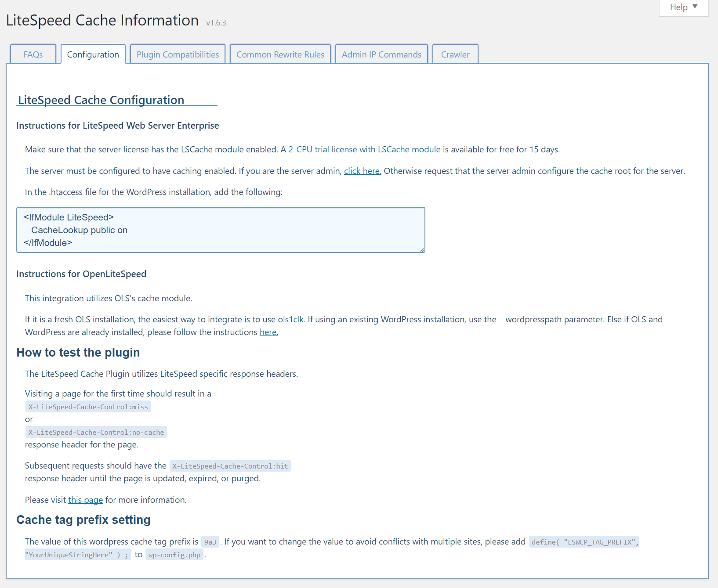
Task: Switch to the FAQs tab
Action: [33, 54]
